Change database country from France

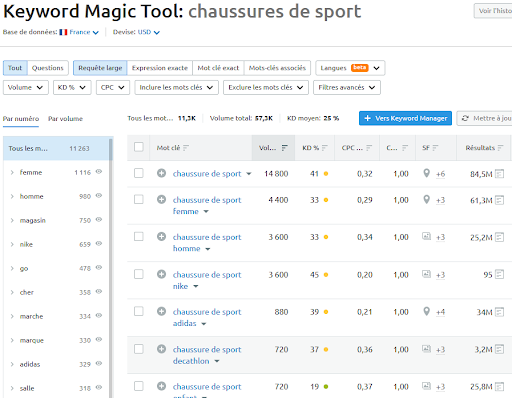tap(79, 32)
